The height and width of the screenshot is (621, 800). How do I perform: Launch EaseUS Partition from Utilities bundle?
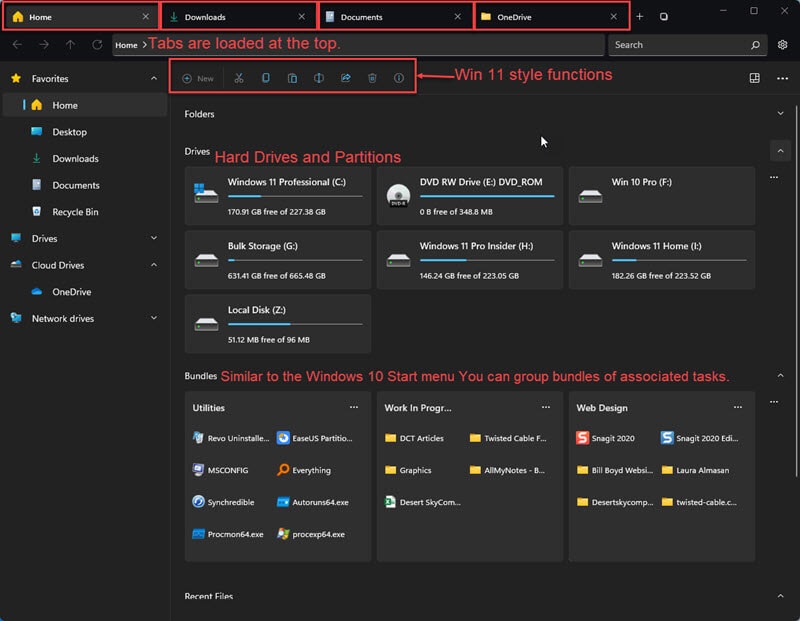pos(314,438)
